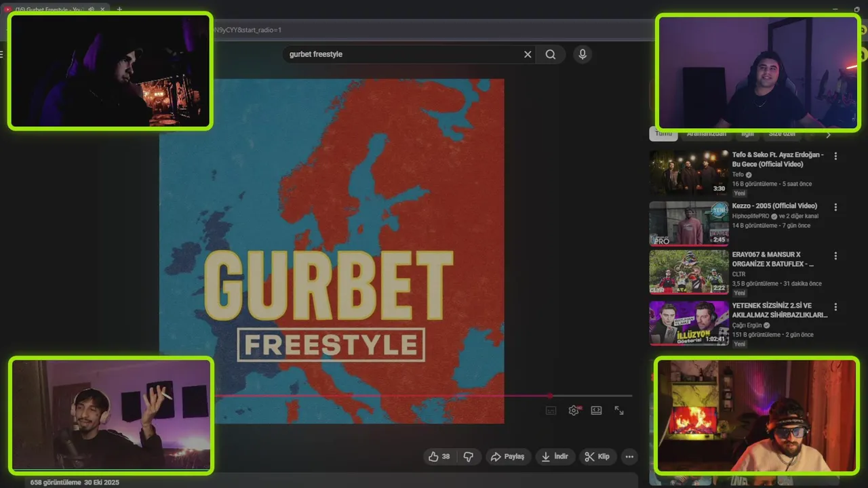The height and width of the screenshot is (488, 868).
Task: Open options menu for Kezzo - 2005 video
Action: [x=835, y=207]
